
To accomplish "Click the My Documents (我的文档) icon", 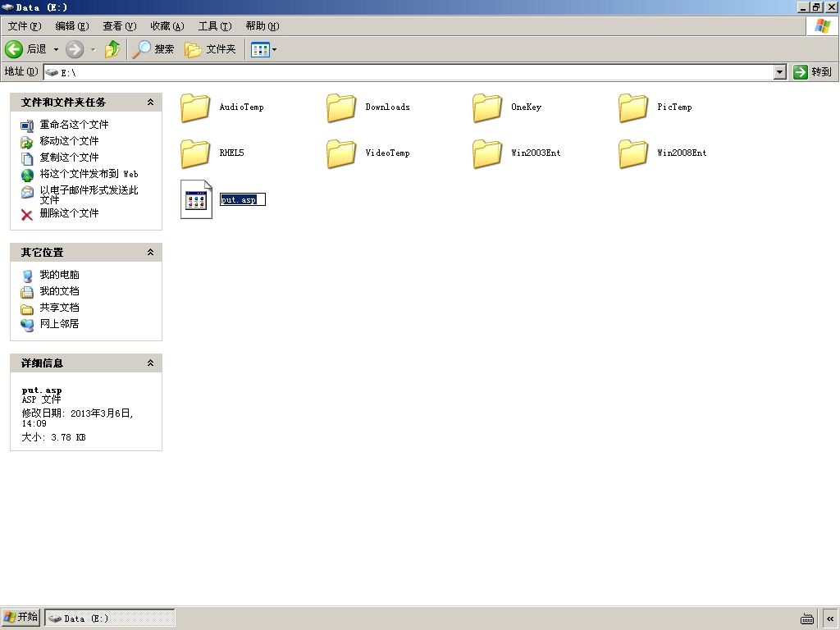I will coord(27,293).
